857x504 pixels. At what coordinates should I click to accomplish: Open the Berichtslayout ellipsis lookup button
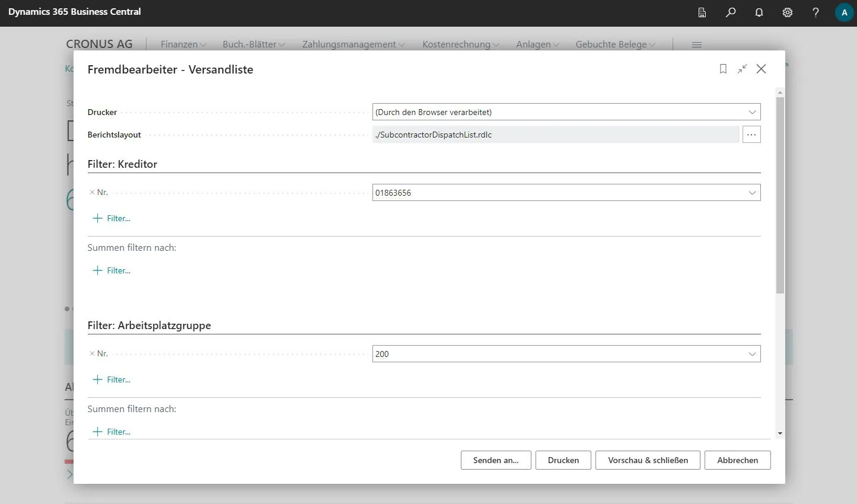click(751, 135)
